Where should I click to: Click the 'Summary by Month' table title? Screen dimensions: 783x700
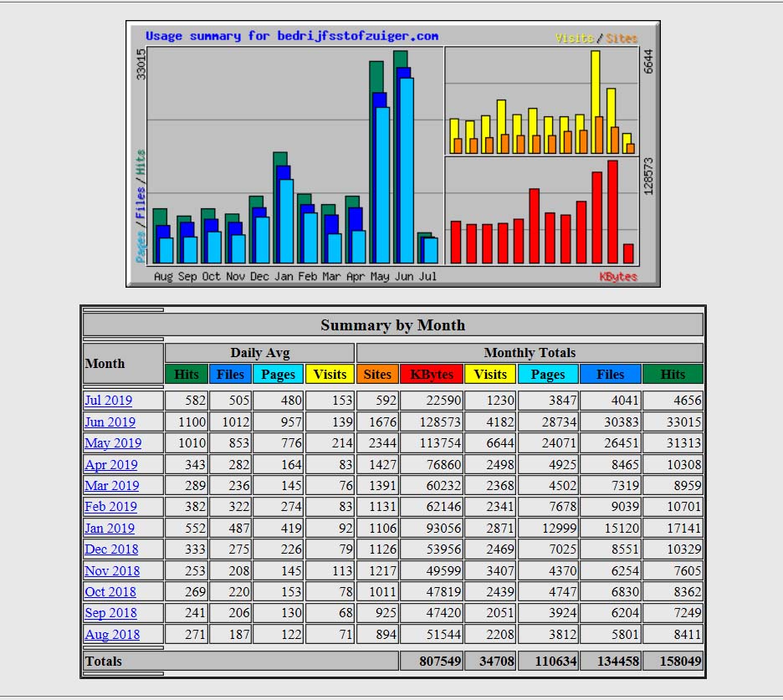(393, 325)
